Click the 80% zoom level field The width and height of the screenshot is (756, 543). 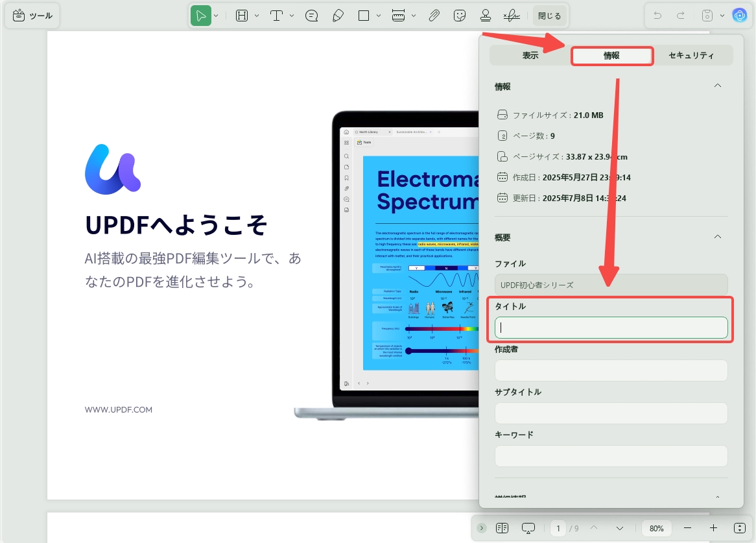point(656,529)
